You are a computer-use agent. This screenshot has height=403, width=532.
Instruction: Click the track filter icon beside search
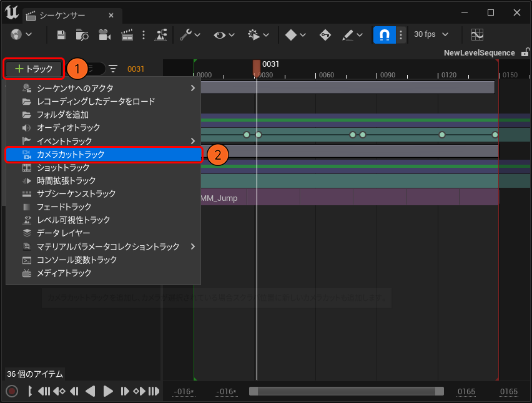point(113,69)
